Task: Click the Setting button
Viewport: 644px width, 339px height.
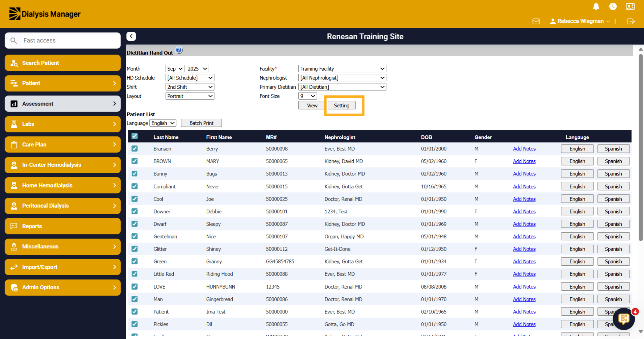Action: pos(341,106)
